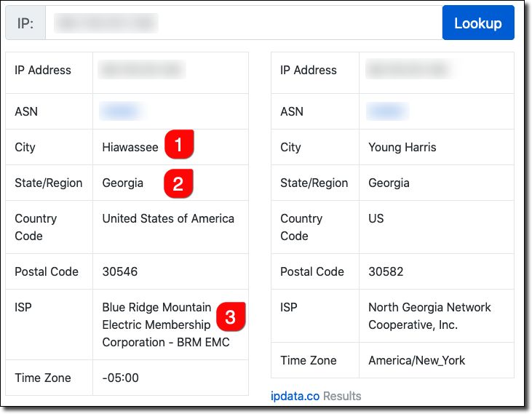
Task: Click the United States of America value
Action: tap(168, 218)
